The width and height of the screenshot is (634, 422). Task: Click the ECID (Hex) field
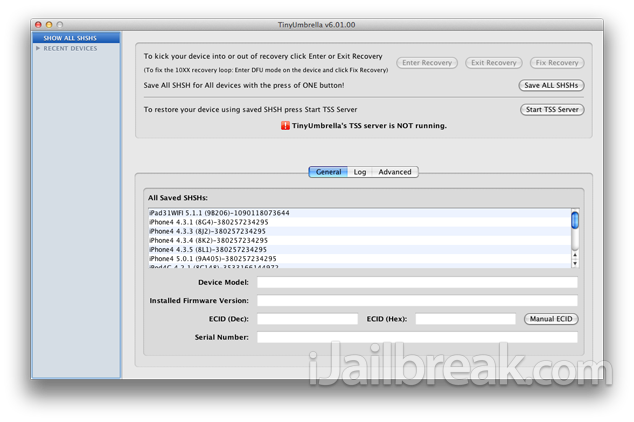(x=465, y=319)
